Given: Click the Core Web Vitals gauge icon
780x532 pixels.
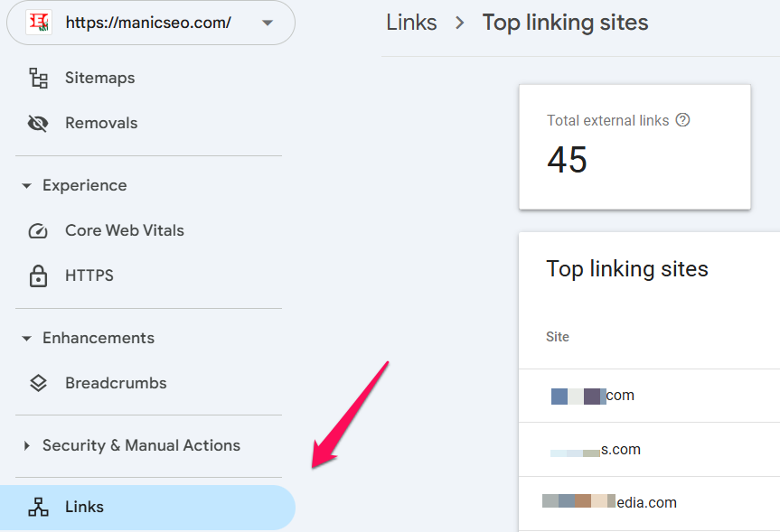Looking at the screenshot, I should click(38, 230).
